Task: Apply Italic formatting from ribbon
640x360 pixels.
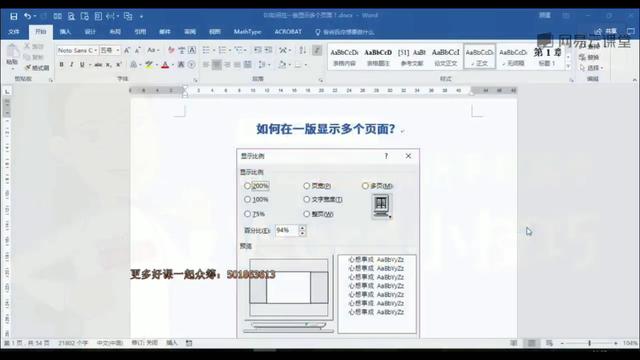Action: (71, 65)
